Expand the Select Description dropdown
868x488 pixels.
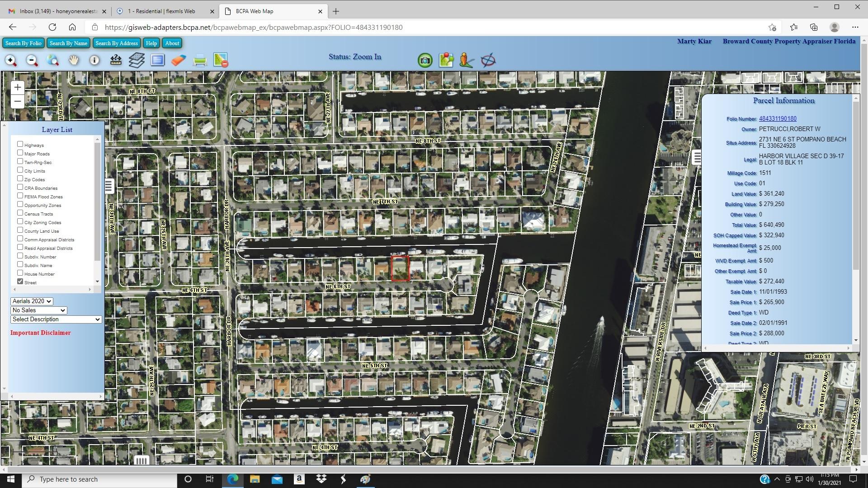(56, 319)
